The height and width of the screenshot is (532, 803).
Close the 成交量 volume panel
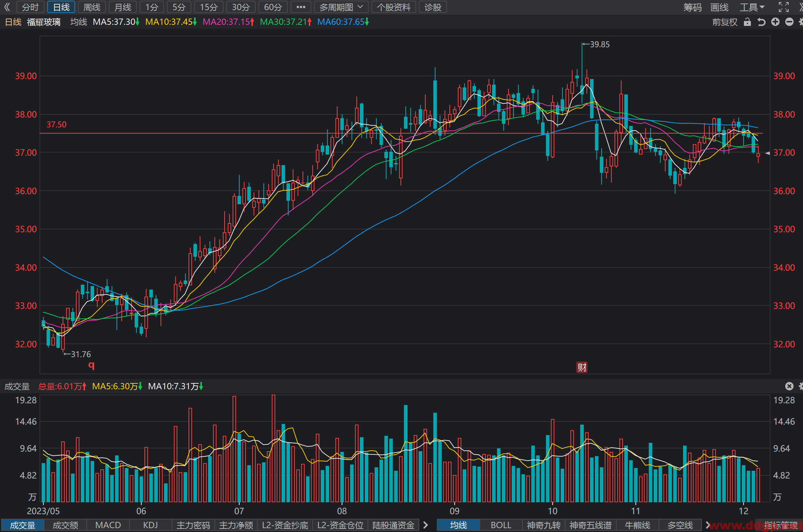pyautogui.click(x=789, y=386)
